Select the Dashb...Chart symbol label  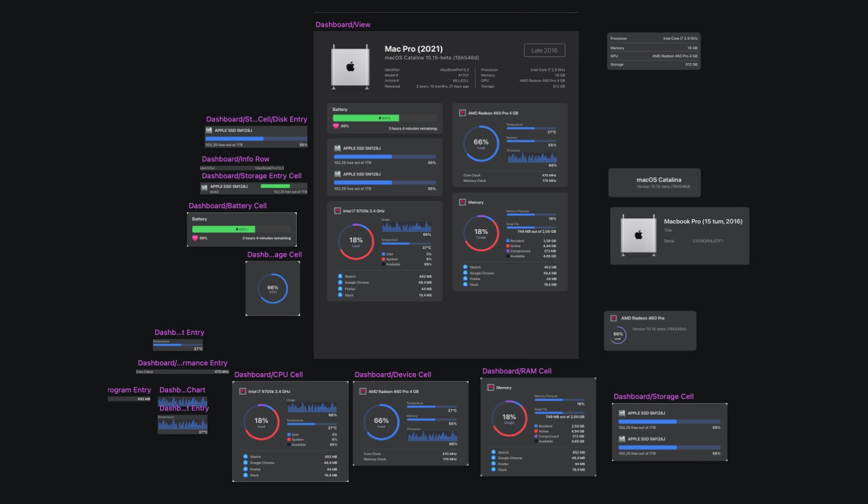(182, 390)
